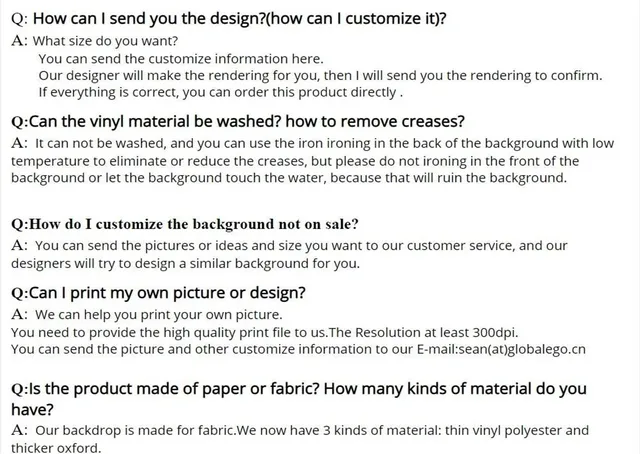Screen dimensions: 640x454
Task: Click 'You can send the customize information here.'
Action: [181, 59]
